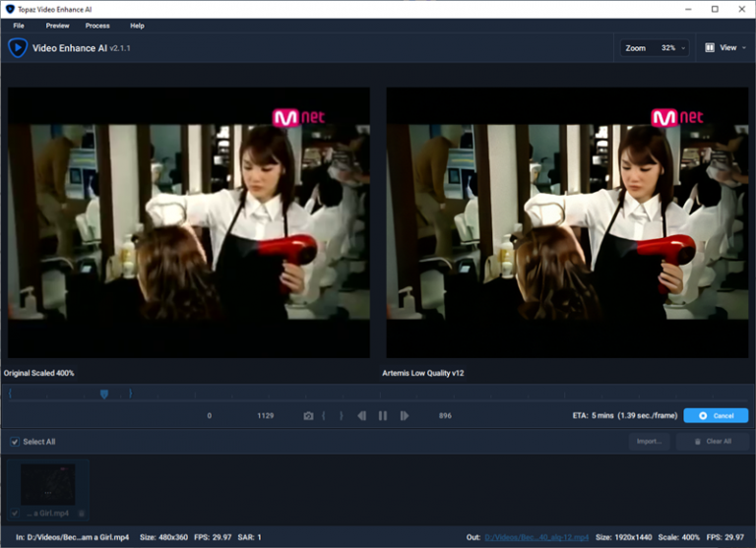Click the Original Scaled 400% label
Viewport: 756px width, 548px height.
click(39, 373)
